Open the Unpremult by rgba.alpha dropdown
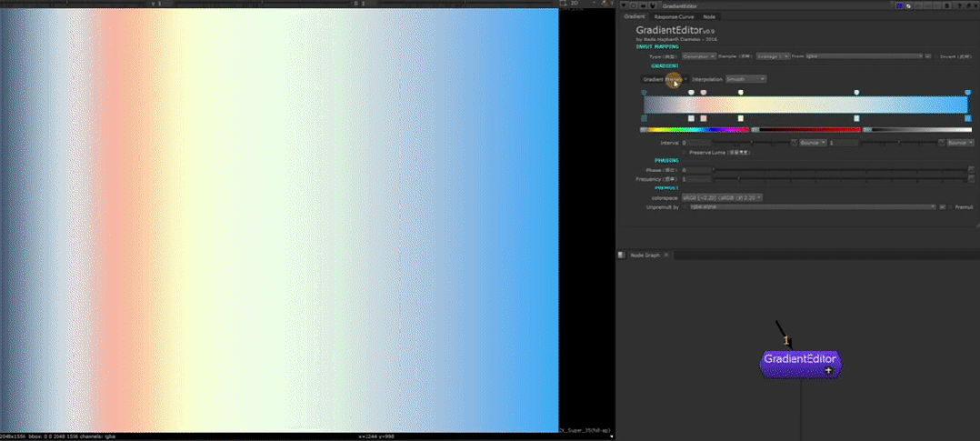The width and height of the screenshot is (980, 441). coord(813,207)
